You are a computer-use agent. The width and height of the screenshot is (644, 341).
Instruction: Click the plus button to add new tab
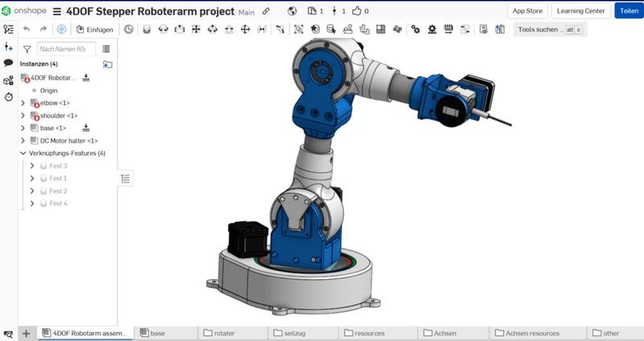pos(26,333)
